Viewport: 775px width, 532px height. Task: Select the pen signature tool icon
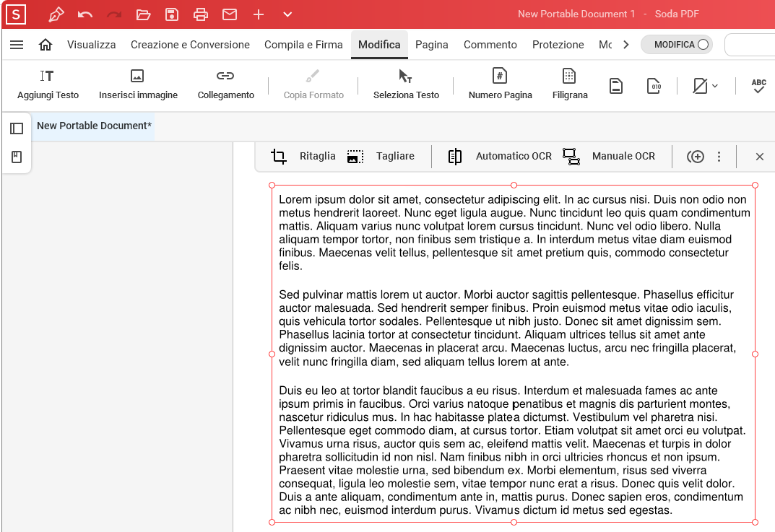pos(56,14)
